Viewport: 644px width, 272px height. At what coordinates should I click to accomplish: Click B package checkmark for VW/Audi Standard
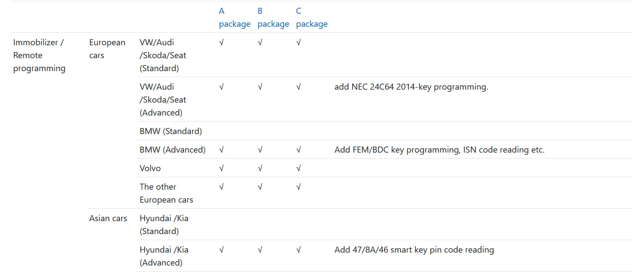(260, 43)
